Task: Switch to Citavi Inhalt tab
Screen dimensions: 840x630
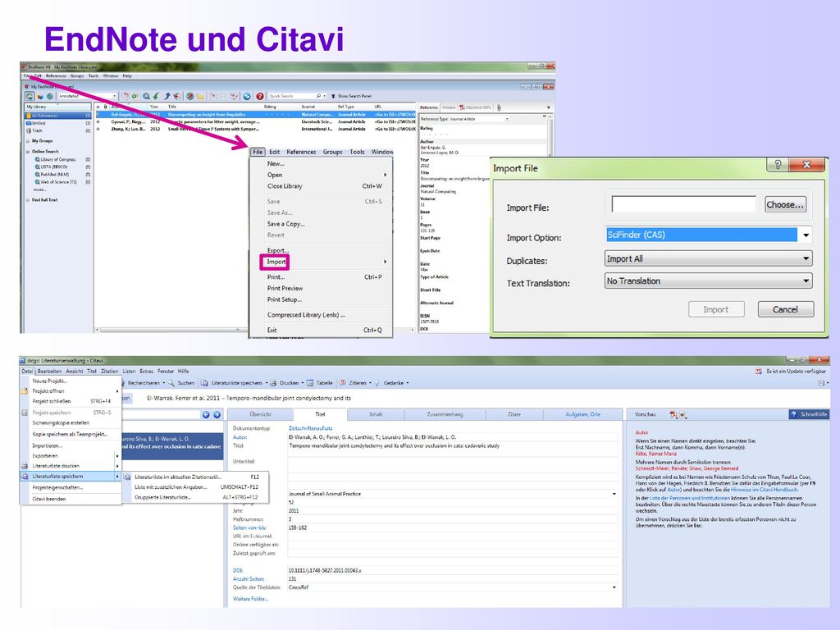Action: click(376, 414)
